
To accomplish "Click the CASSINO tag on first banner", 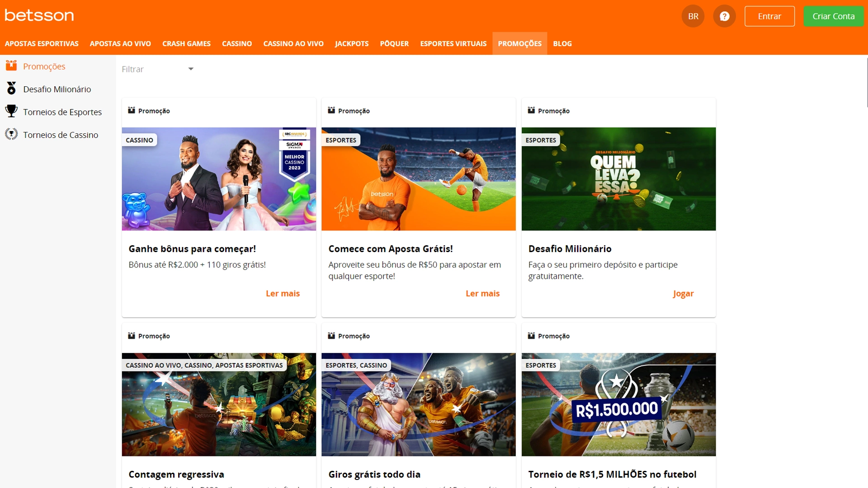I will point(139,140).
